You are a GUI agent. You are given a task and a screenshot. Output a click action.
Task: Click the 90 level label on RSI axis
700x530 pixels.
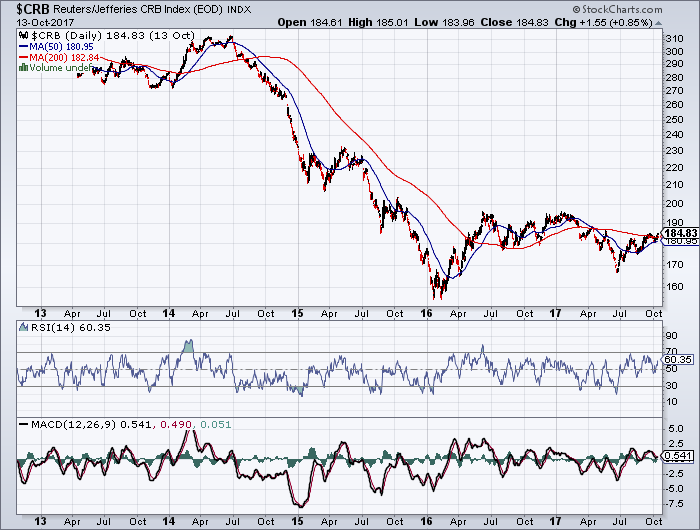(671, 335)
